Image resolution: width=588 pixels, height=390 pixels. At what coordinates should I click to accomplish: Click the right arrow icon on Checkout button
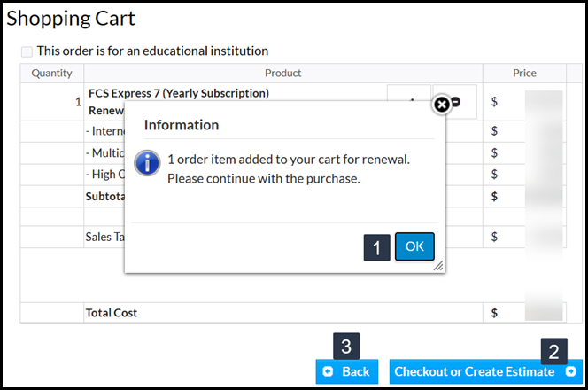[570, 371]
